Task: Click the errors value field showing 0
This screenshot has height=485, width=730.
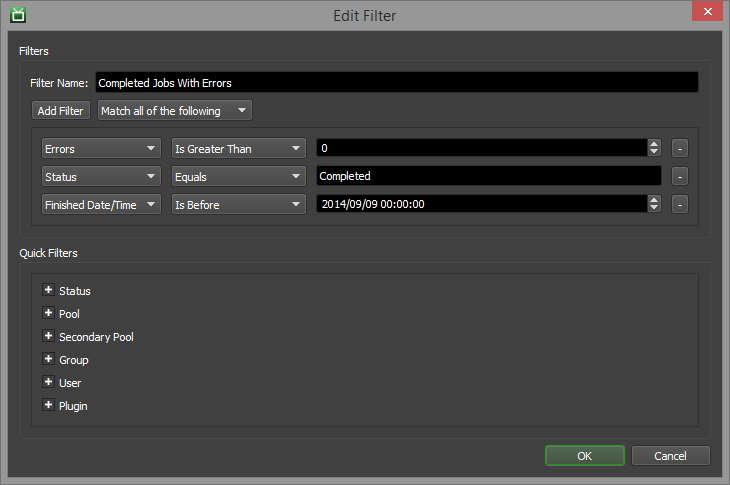Action: click(482, 148)
